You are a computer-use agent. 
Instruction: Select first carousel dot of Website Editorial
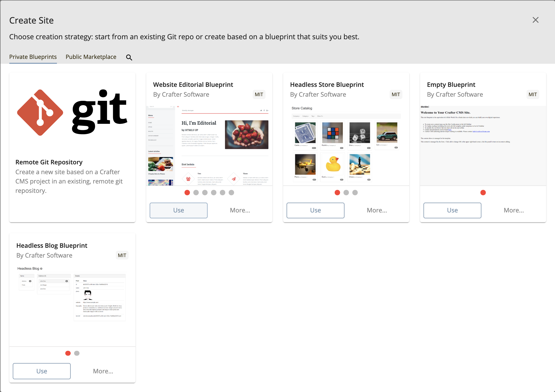point(187,193)
